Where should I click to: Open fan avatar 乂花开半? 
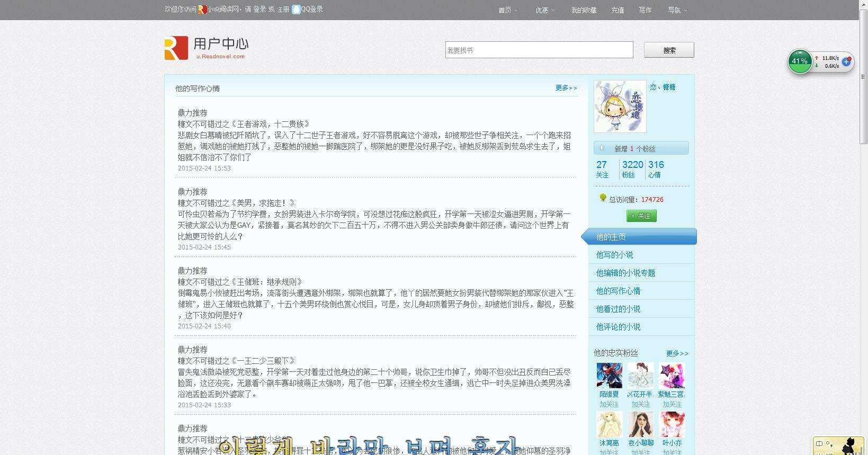click(641, 376)
